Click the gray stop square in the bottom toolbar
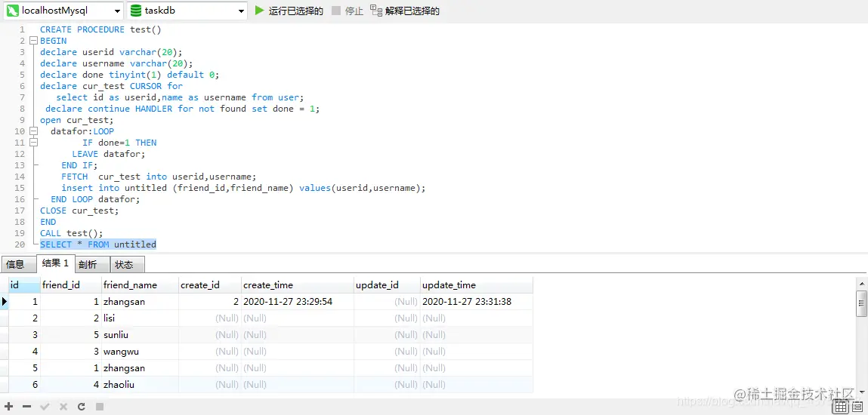This screenshot has height=415, width=868. (99, 407)
